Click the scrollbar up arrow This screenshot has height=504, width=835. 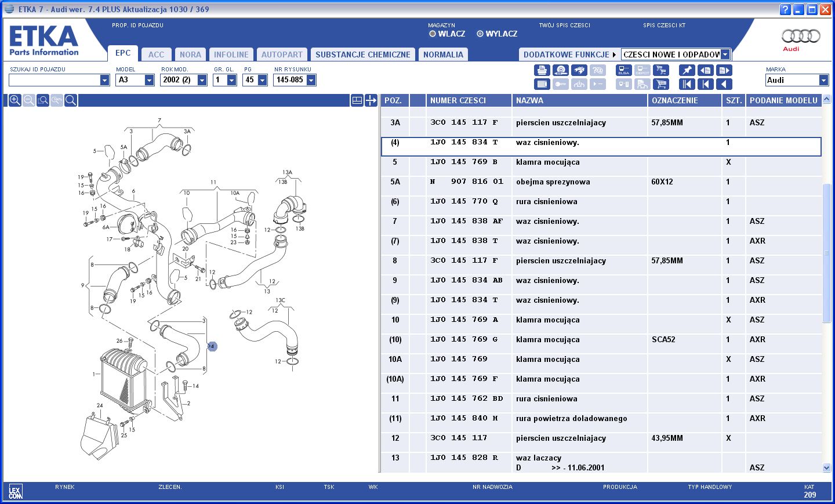(x=827, y=99)
